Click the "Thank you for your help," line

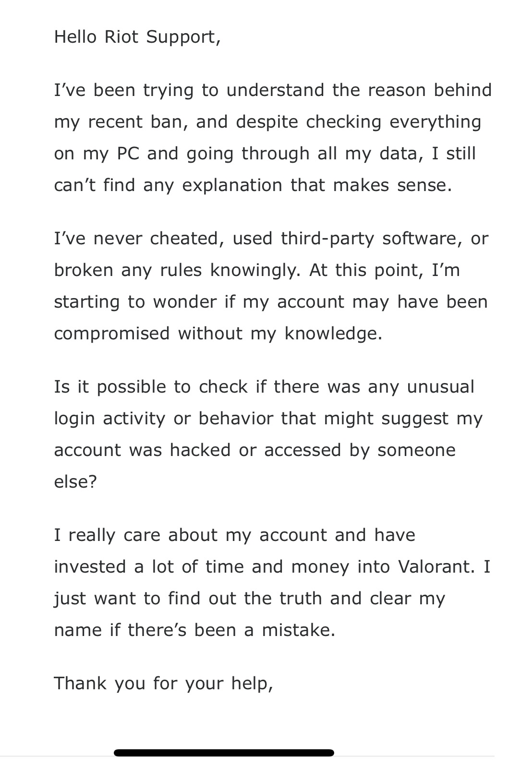[163, 683]
